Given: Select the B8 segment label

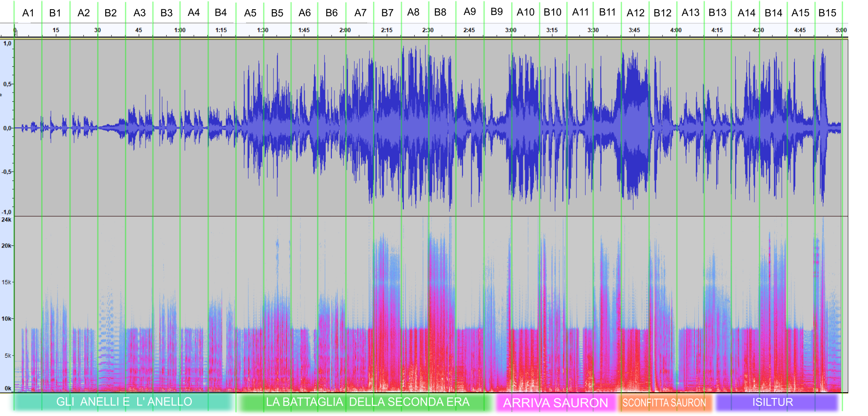Looking at the screenshot, I should click(x=440, y=12).
